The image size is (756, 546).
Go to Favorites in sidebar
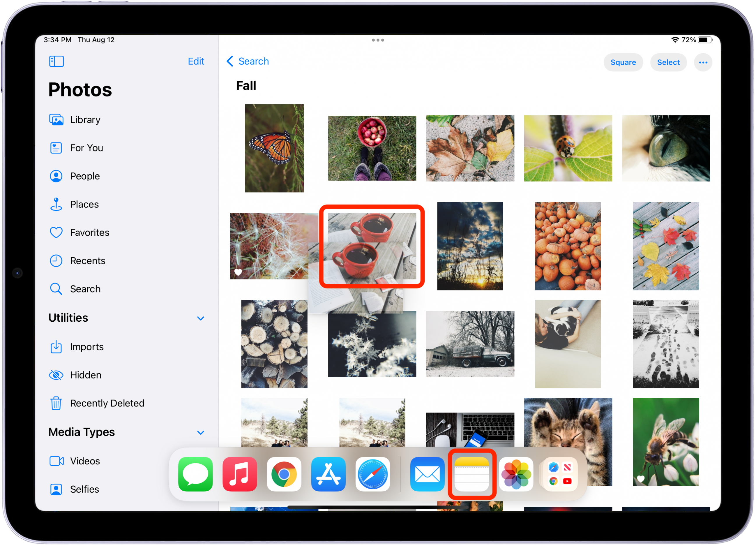click(89, 233)
